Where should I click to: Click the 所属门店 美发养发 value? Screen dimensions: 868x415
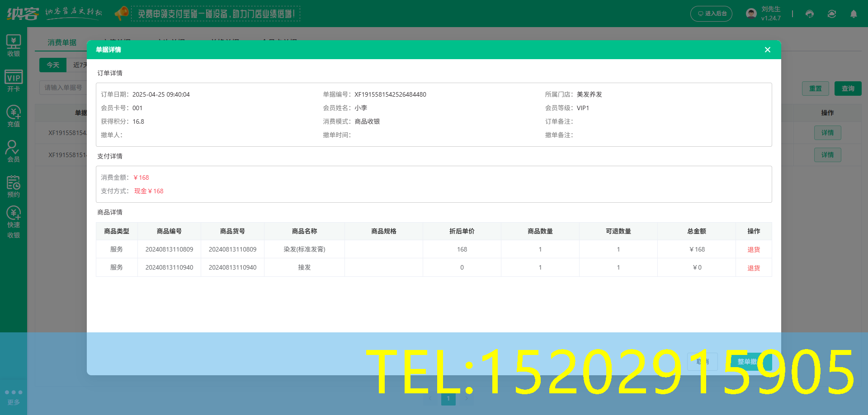(590, 94)
